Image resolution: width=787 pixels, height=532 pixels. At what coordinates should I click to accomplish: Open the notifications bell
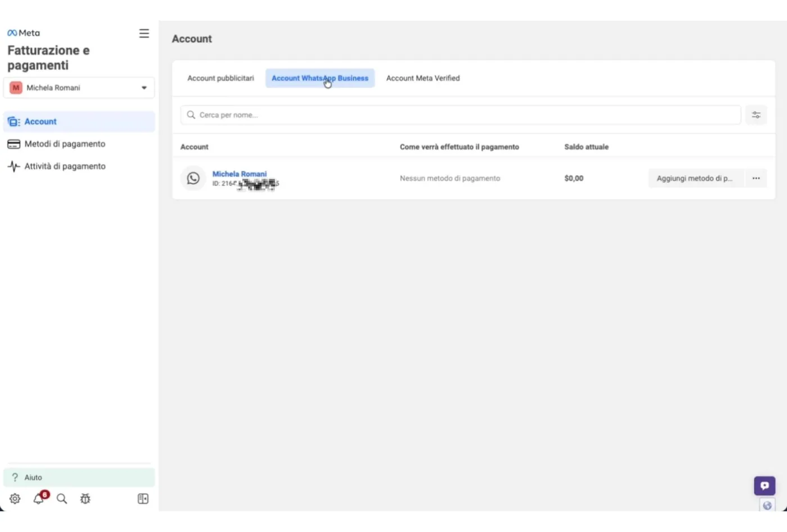click(39, 498)
